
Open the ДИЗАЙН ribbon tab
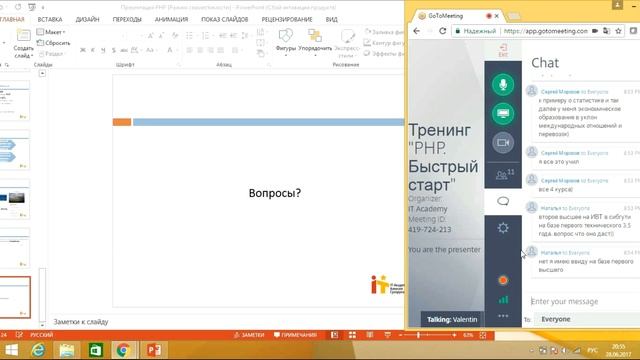tap(87, 19)
